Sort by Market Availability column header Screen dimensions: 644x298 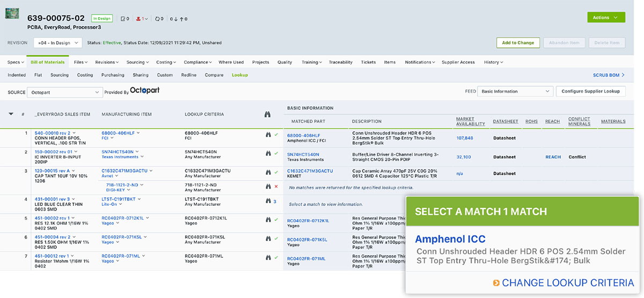pos(471,121)
